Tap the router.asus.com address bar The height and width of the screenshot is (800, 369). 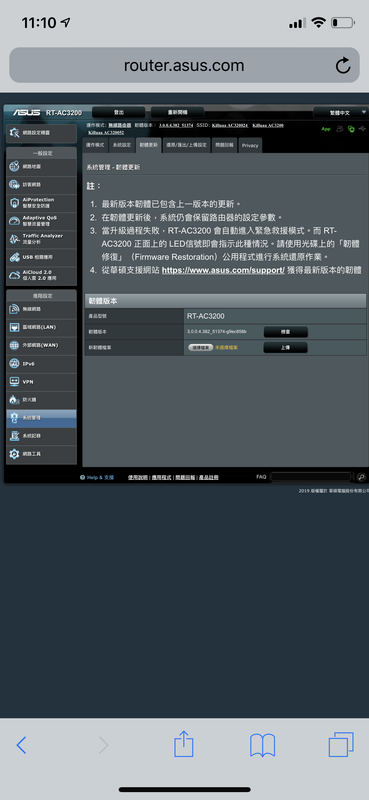click(184, 65)
